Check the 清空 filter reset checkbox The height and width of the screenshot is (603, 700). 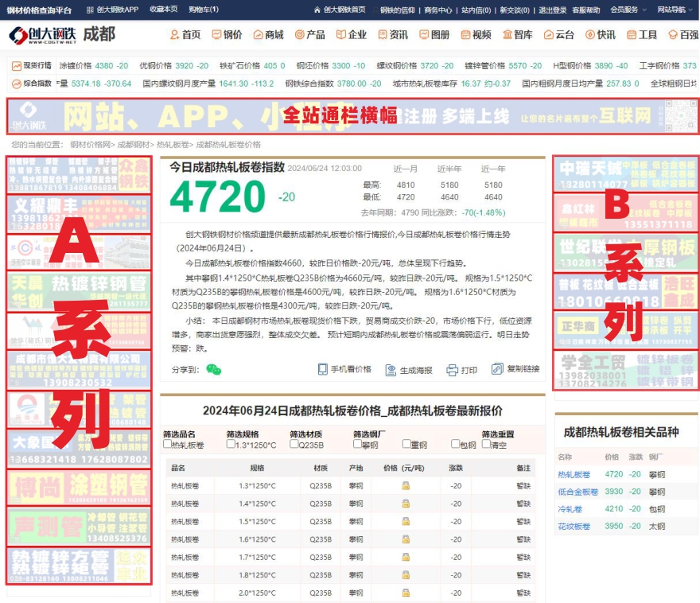(x=486, y=445)
